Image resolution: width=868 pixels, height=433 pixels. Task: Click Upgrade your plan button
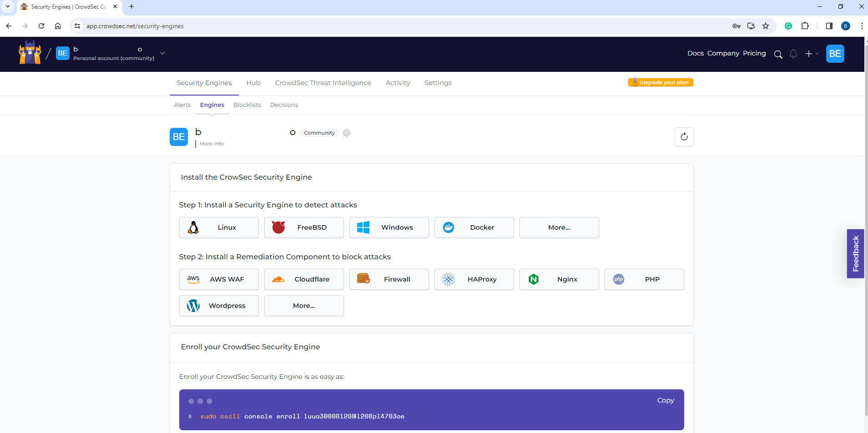[x=660, y=82]
